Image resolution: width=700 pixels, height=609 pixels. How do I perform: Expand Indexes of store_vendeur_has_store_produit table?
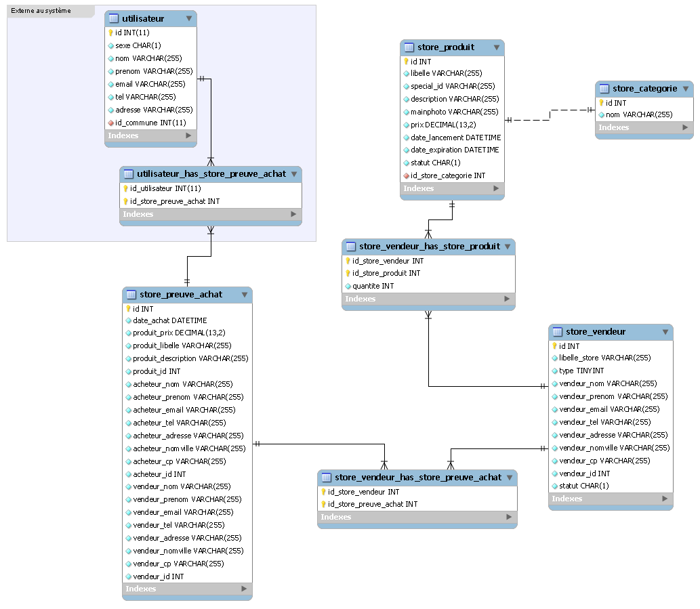click(507, 299)
